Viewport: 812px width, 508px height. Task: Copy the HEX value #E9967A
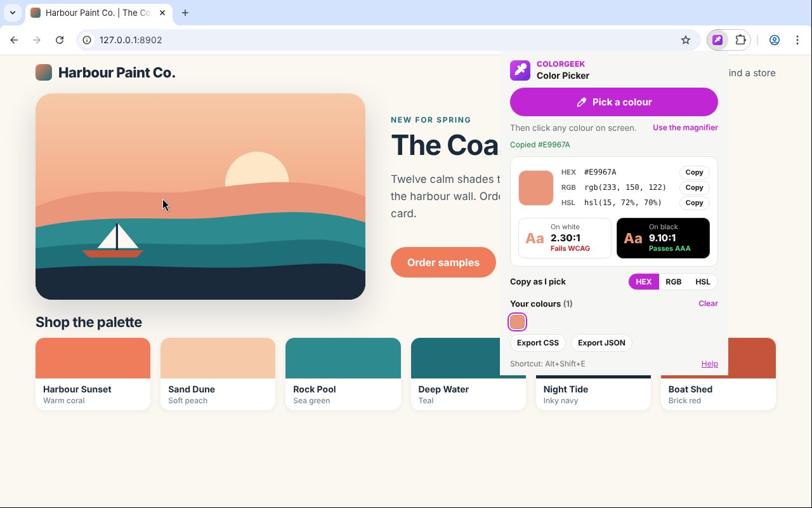pos(694,172)
